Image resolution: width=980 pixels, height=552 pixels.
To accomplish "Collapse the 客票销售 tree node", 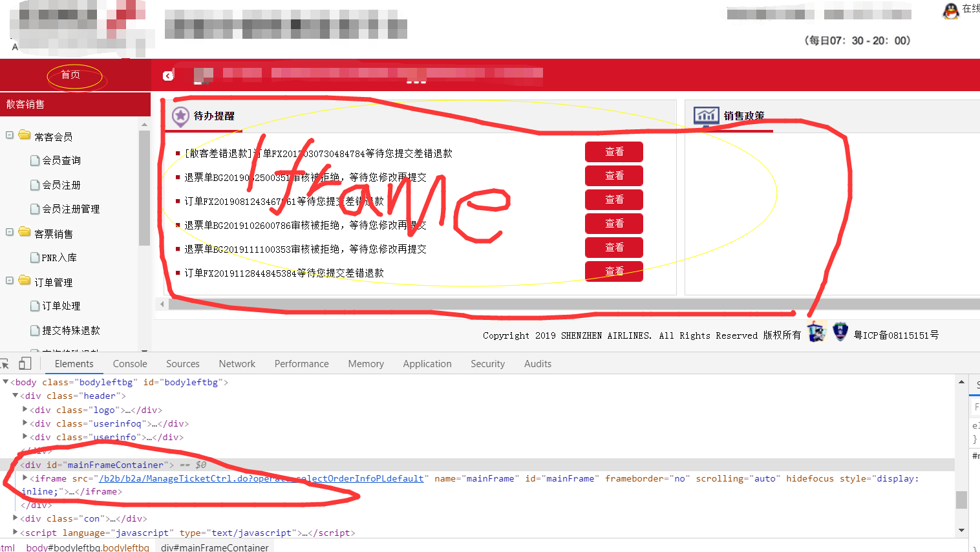I will pos(10,232).
